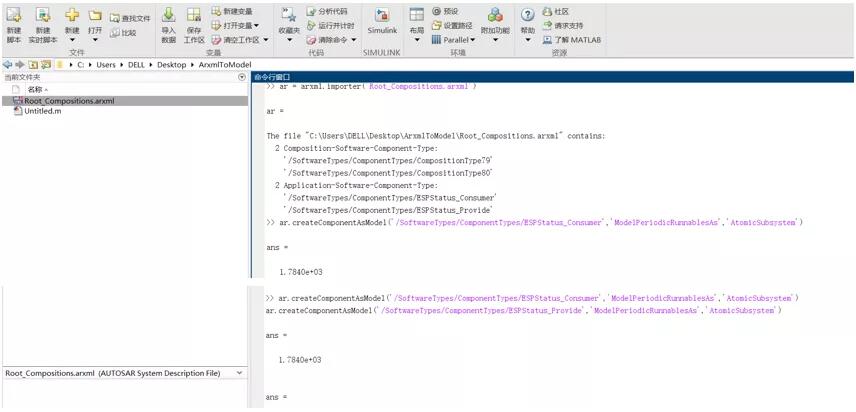Click the 'ESPStatus_Provide' component path line

[388, 210]
